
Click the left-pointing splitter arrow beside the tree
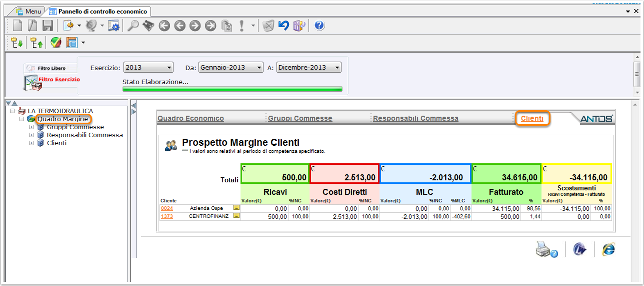coord(133,105)
